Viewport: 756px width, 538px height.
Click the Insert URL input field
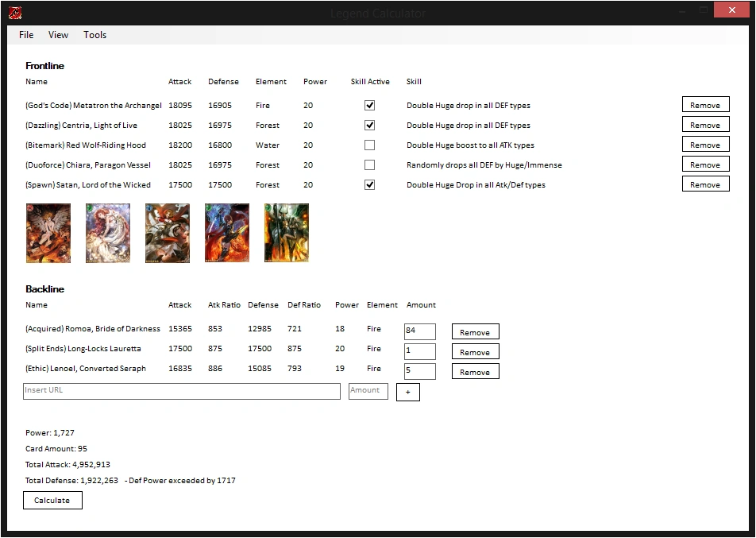(181, 390)
